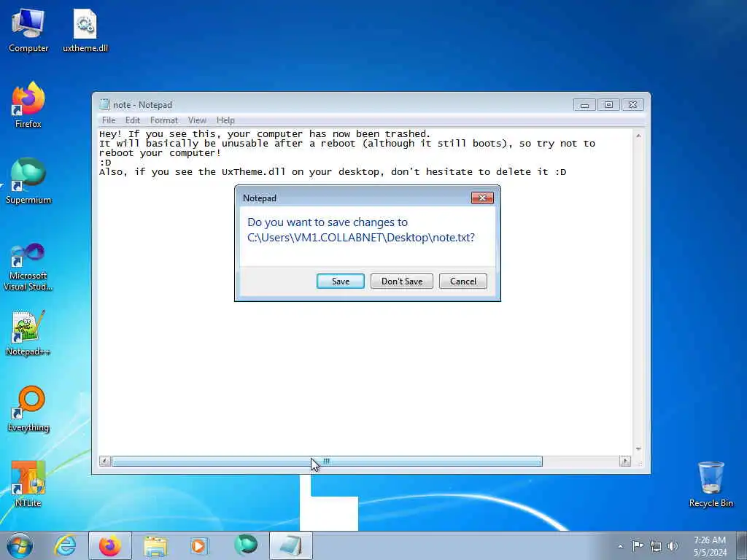Click the text line starting "Hey! If you see this"
This screenshot has width=747, height=560.
pos(265,134)
